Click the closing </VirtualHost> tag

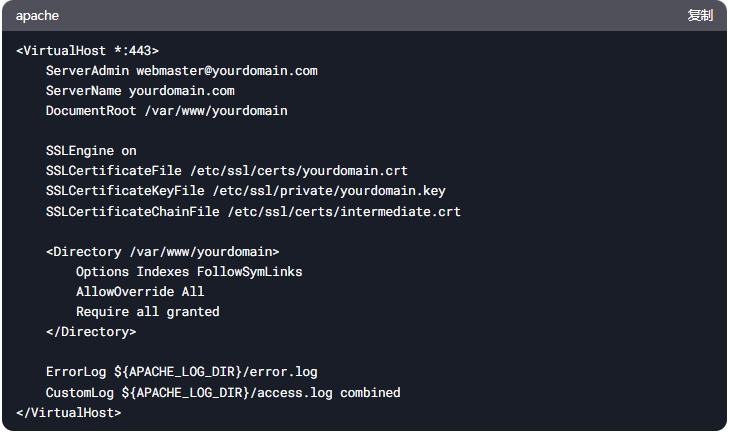pyautogui.click(x=69, y=413)
